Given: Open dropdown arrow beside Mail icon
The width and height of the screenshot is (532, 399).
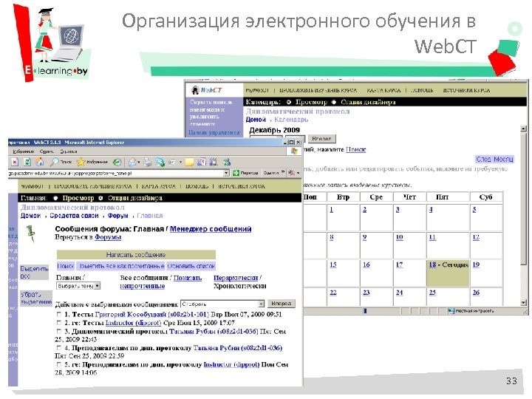Looking at the screenshot, I should 139,163.
